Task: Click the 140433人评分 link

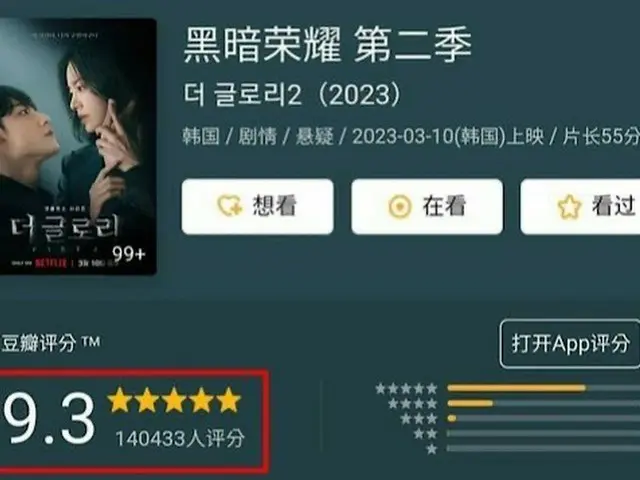Action: [x=180, y=439]
